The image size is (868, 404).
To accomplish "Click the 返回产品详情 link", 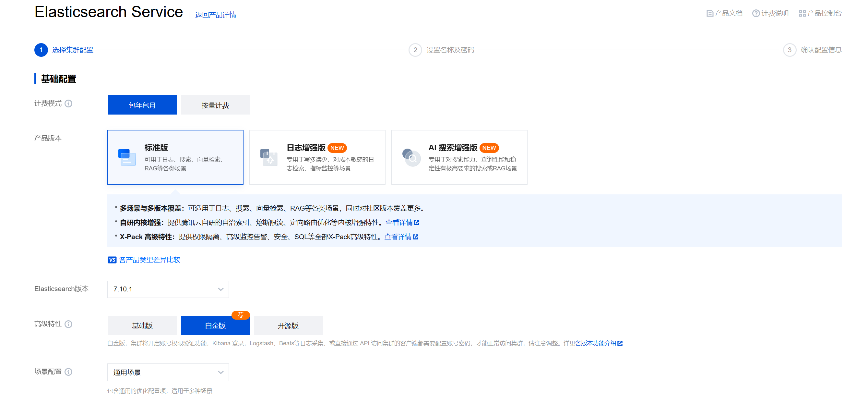I will (216, 15).
